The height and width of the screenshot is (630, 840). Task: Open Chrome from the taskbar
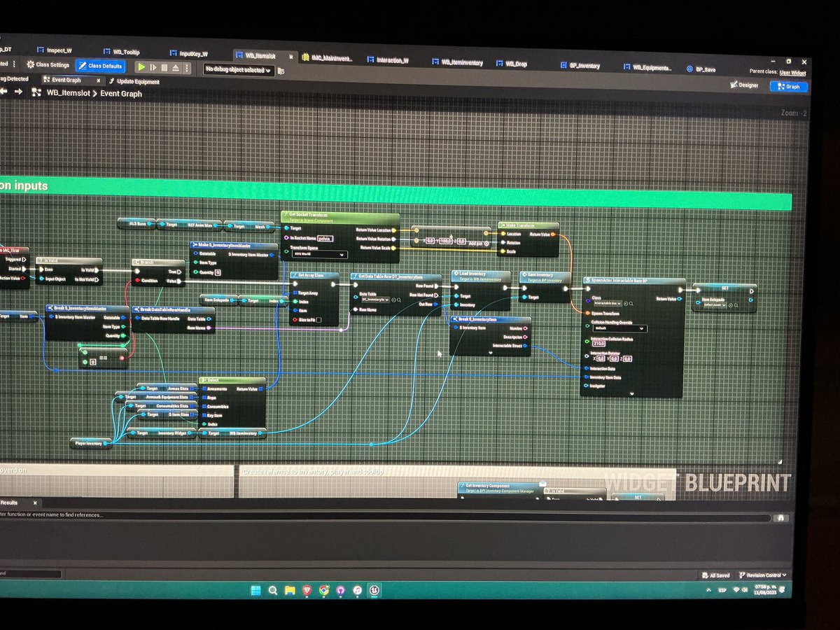(x=324, y=591)
